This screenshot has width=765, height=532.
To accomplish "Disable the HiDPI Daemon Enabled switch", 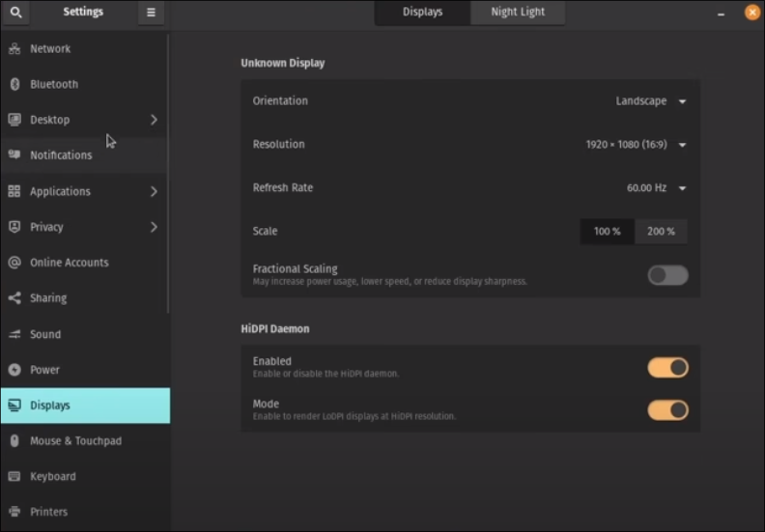I will click(667, 368).
